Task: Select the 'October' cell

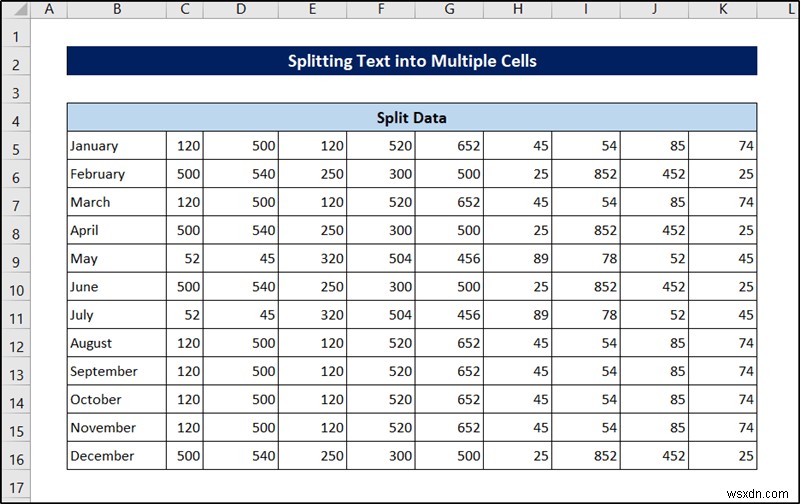Action: (x=116, y=399)
